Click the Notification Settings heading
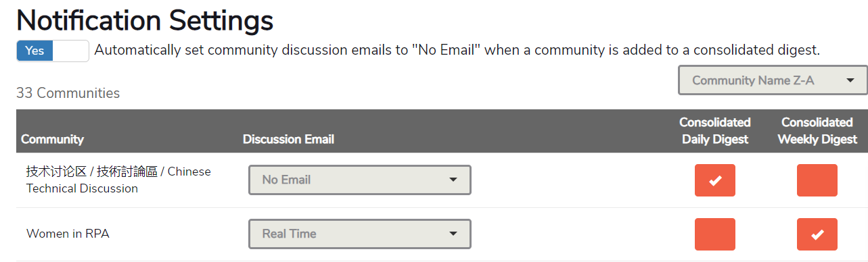The image size is (868, 262). (145, 20)
